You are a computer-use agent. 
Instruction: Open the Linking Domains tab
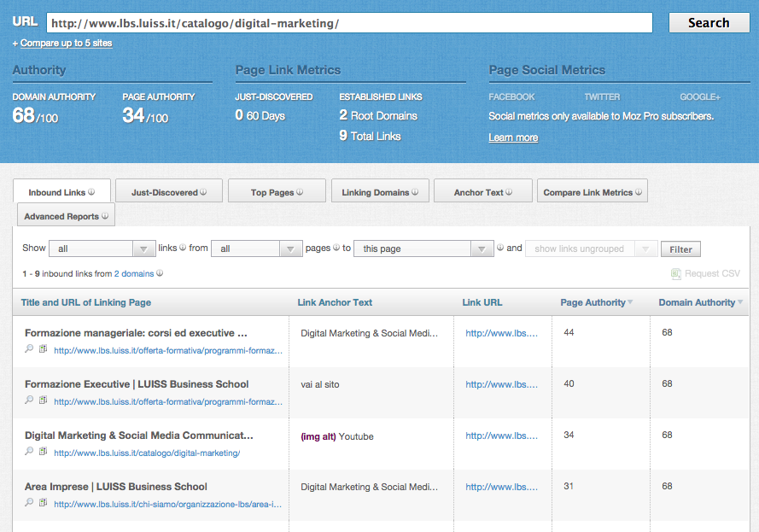[x=380, y=190]
